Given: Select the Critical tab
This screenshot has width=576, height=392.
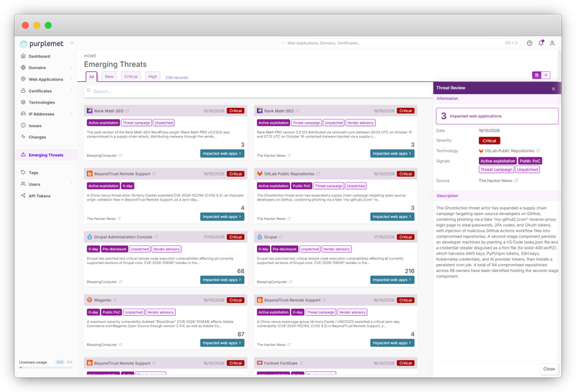Looking at the screenshot, I should tap(131, 76).
